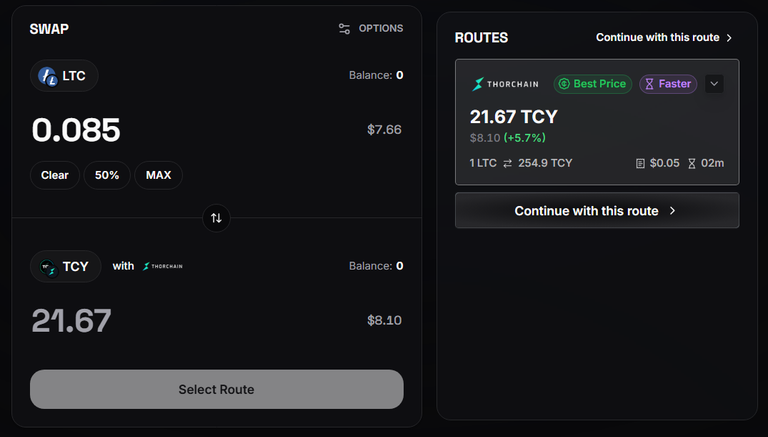Click the small THORChain logo next to "with"

click(163, 267)
